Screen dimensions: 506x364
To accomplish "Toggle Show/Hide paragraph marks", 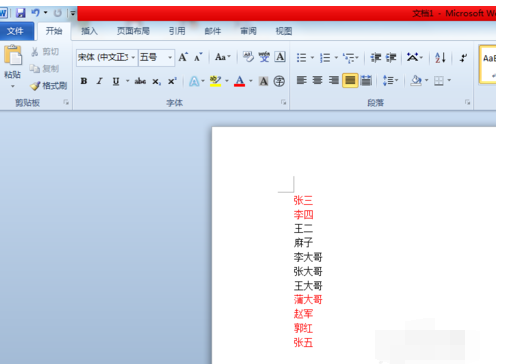I will [463, 58].
